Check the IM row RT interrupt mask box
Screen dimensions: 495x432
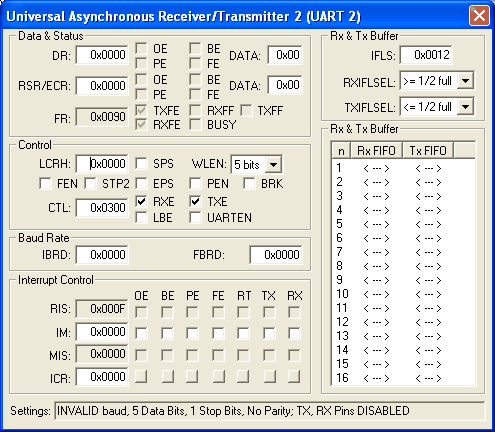pyautogui.click(x=243, y=333)
